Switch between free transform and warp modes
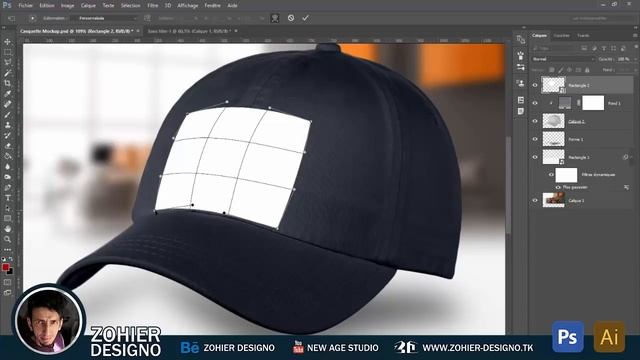This screenshot has height=360, width=640. [x=275, y=18]
